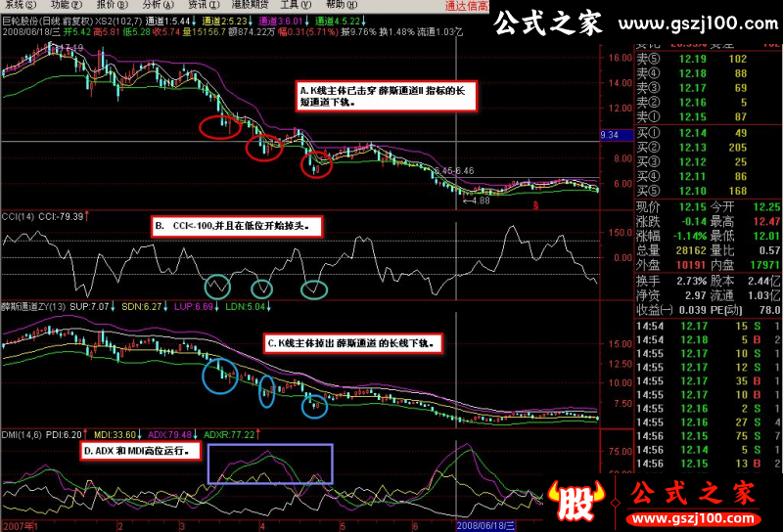Click the 巨轮股份(日线.前复权) chart title

(48, 22)
